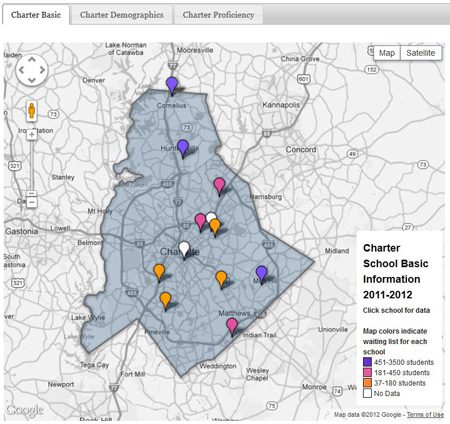Screen dimensions: 450x424
Task: Select the purple marker at Mint Hill
Action: (x=262, y=273)
